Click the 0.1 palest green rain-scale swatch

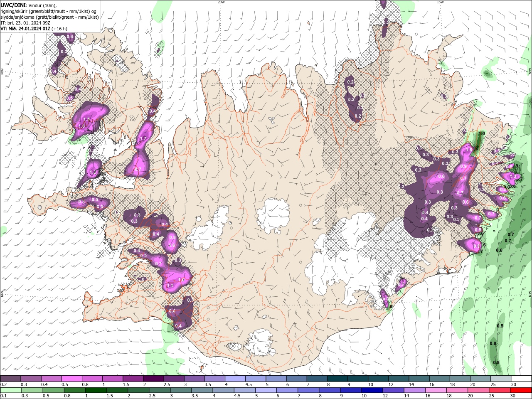(11, 390)
